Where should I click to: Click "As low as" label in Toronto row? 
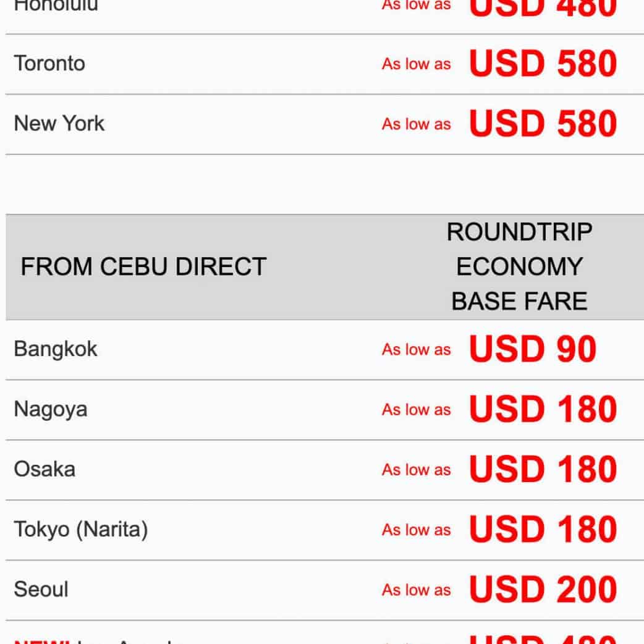click(416, 64)
